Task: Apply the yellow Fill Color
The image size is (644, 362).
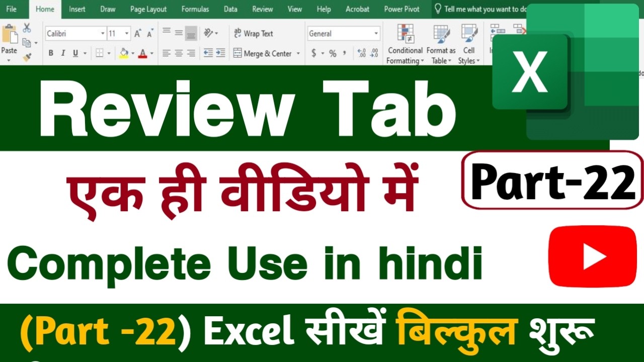Action: [124, 53]
